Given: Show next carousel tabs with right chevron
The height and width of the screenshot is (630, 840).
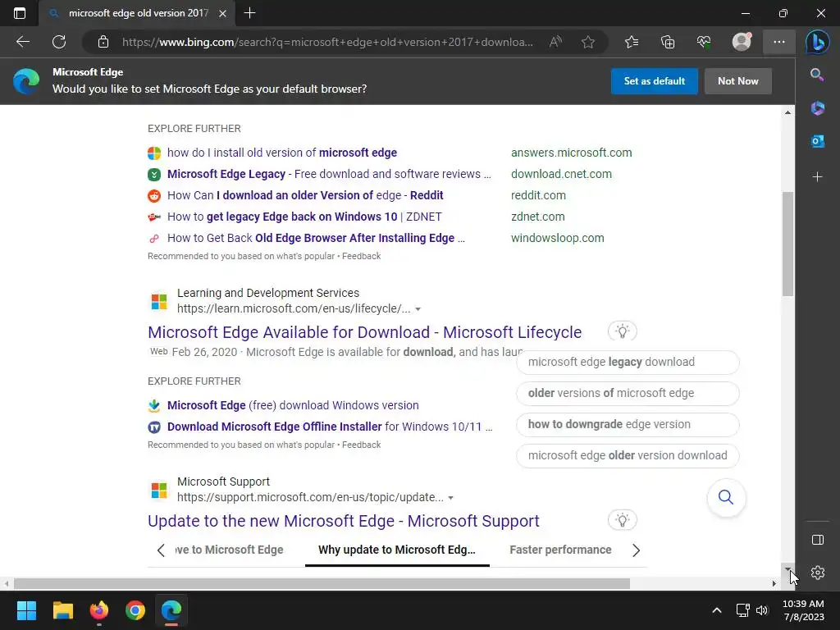Looking at the screenshot, I should click(x=636, y=550).
